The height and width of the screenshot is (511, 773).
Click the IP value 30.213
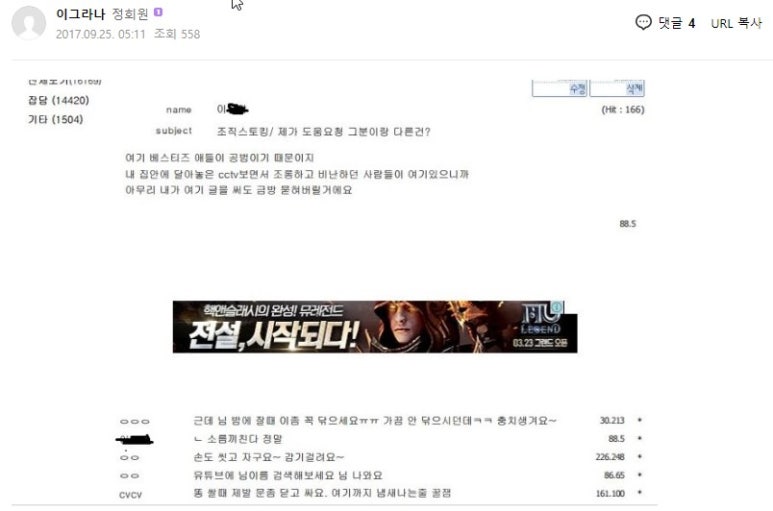612,420
